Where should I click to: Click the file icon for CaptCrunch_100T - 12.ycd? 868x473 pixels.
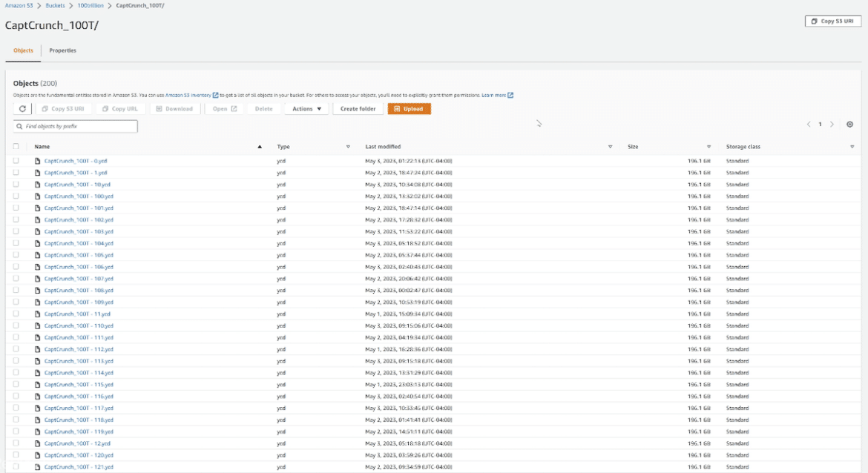(38, 443)
